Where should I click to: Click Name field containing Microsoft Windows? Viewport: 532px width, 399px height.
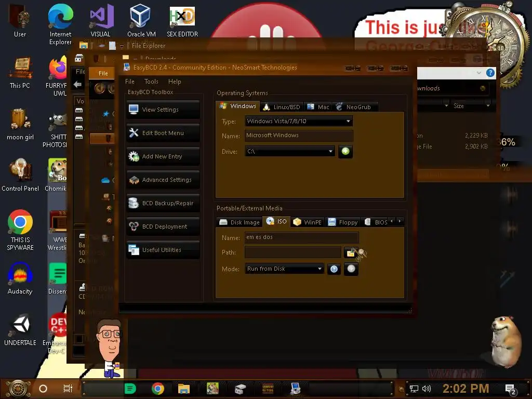click(299, 136)
